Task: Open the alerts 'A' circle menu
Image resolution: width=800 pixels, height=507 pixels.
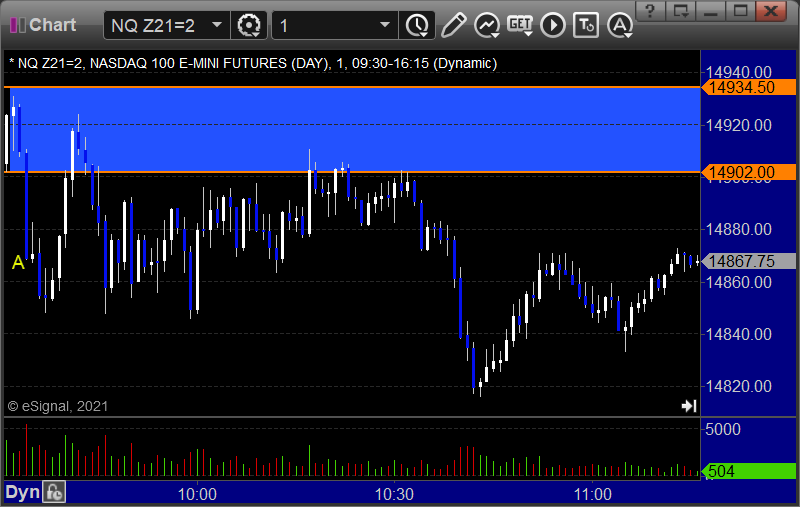Action: tap(620, 25)
